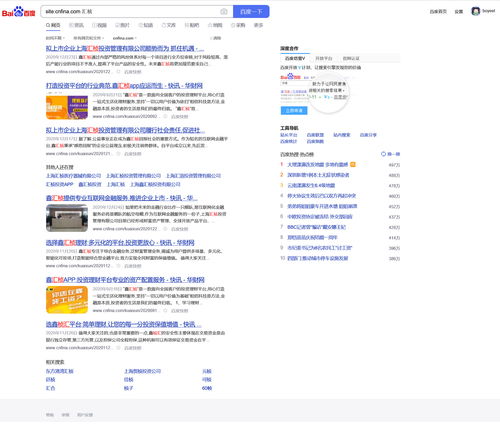Image resolution: width=500 pixels, height=439 pixels.
Task: Switch to the 地图 tab
Action: (215, 25)
